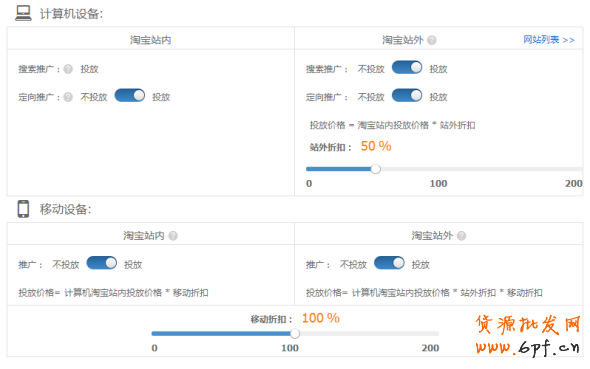
Task: Toggle 搜索推广 switch under computer 淘宝站外
Action: click(x=407, y=67)
